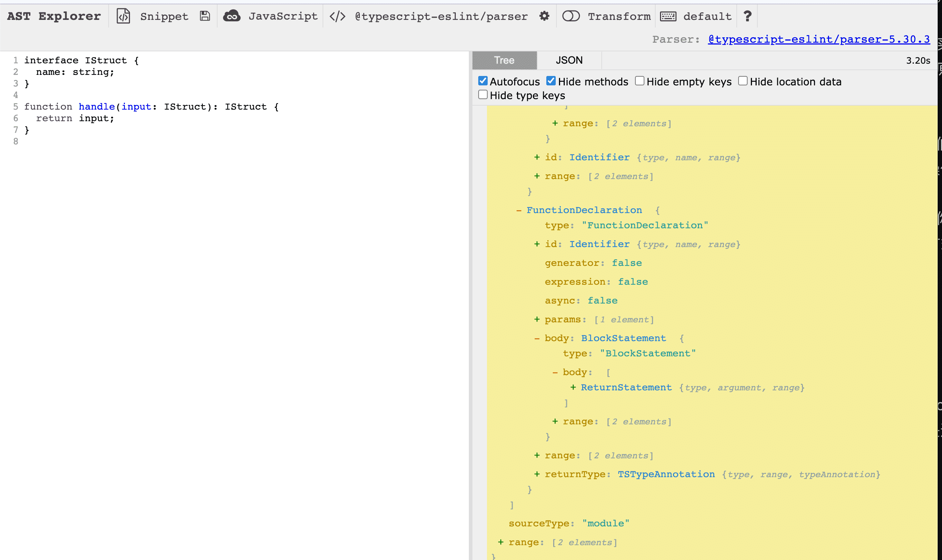The width and height of the screenshot is (942, 560).
Task: Switch to the JSON tab
Action: 569,60
